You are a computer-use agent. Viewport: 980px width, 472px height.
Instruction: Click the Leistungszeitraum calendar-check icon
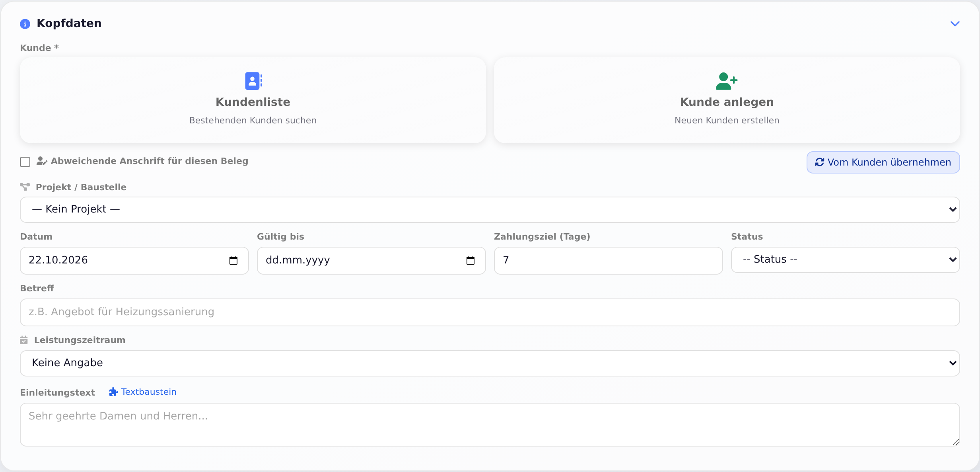[24, 340]
